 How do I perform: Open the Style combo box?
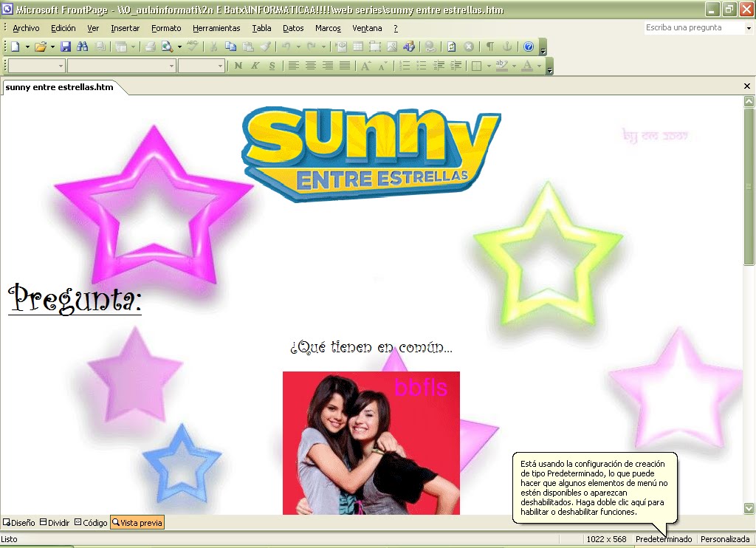37,66
